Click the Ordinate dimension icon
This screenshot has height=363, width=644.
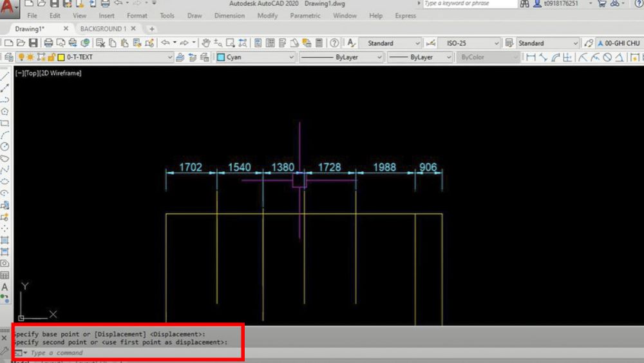point(567,57)
